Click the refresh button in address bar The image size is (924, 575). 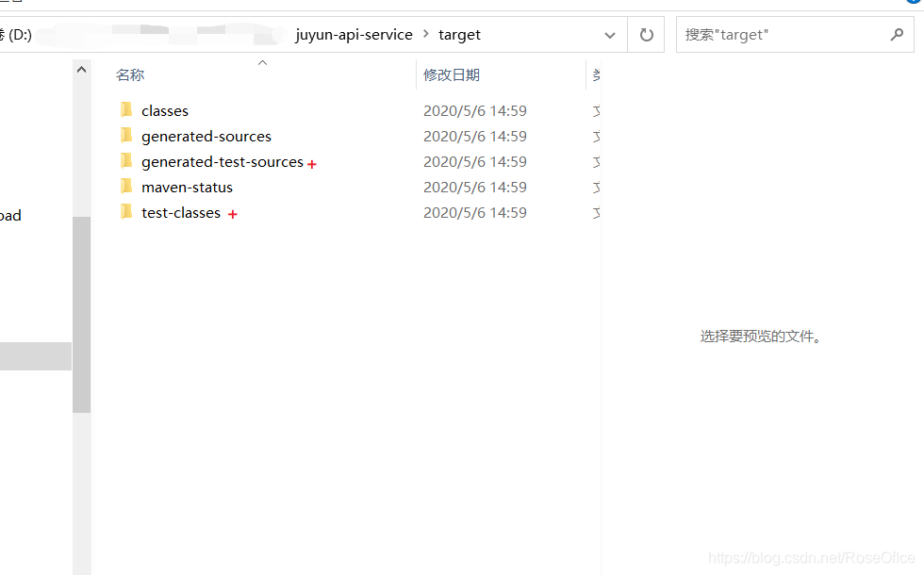647,35
